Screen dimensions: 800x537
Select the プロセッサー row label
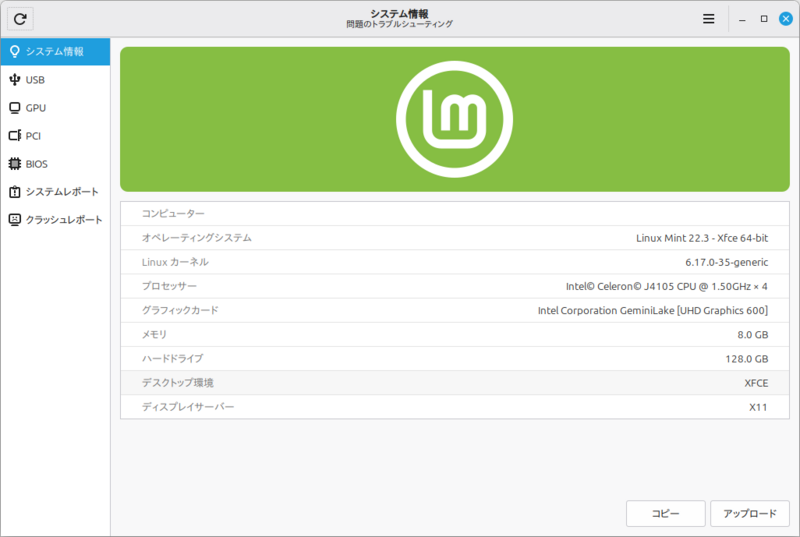pos(169,286)
